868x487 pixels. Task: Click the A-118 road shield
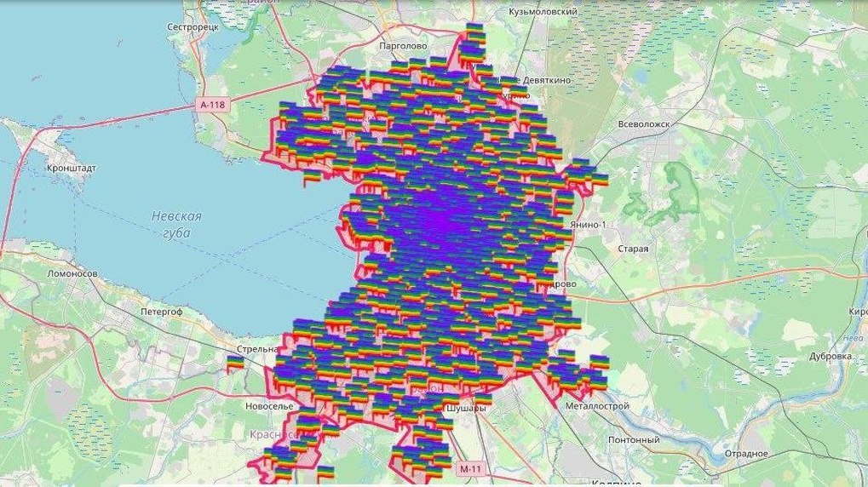[x=211, y=106]
